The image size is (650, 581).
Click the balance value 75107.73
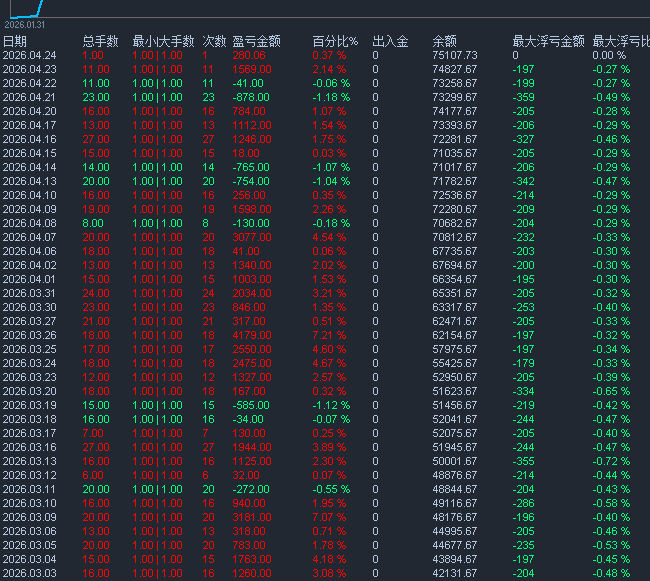tap(455, 55)
